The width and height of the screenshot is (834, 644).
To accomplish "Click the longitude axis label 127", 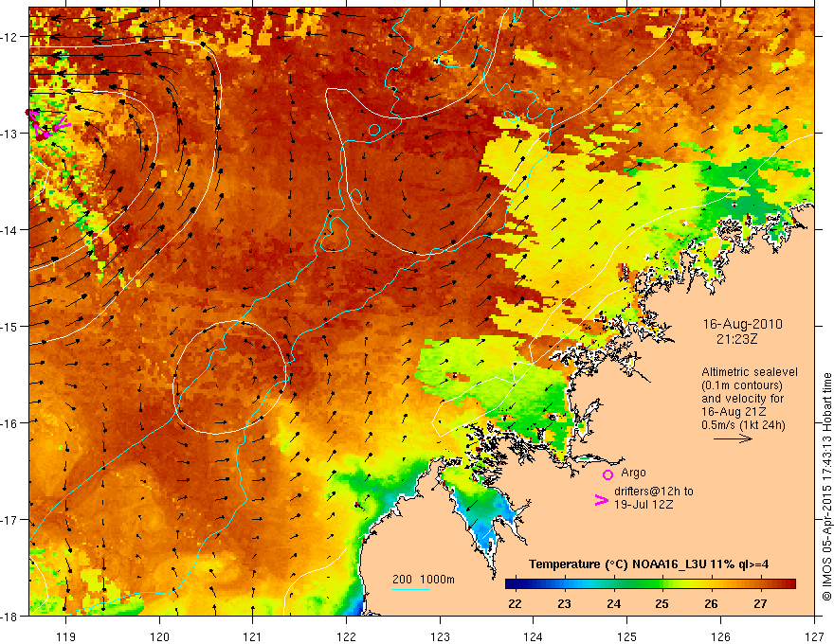I will [x=814, y=636].
